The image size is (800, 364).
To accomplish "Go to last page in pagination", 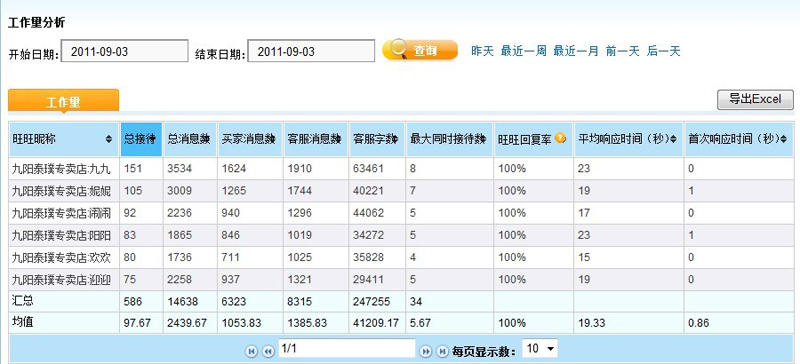I will click(x=442, y=351).
